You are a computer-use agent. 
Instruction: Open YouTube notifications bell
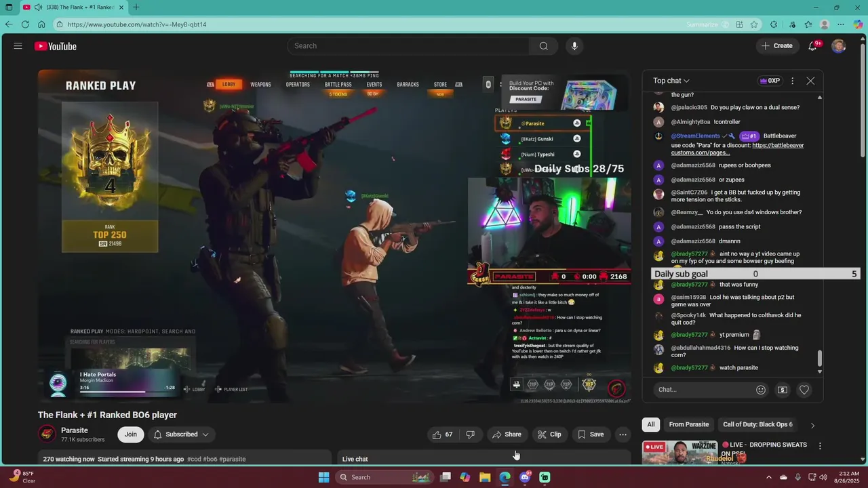pos(812,46)
